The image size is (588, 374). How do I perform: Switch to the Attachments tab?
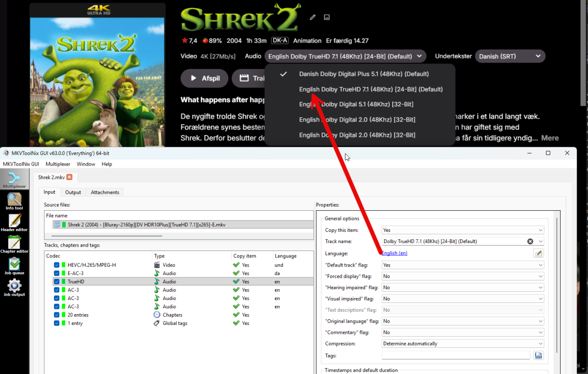pyautogui.click(x=105, y=193)
